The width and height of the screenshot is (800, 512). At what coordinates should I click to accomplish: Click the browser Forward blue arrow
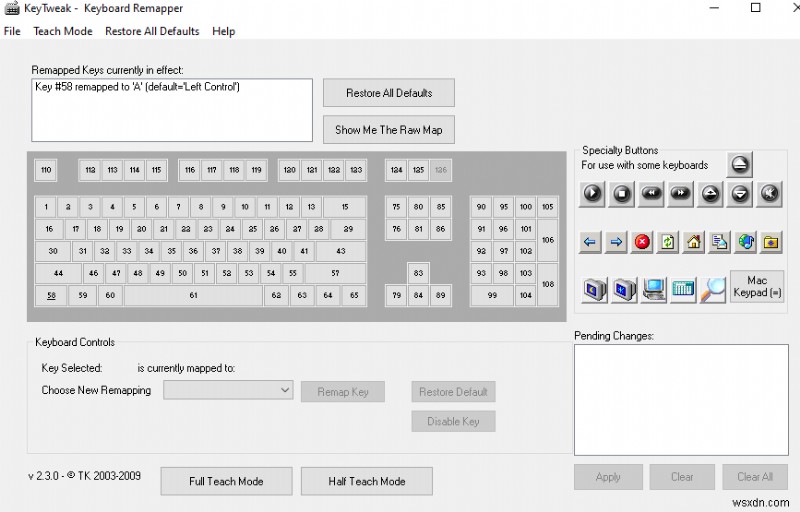(616, 242)
